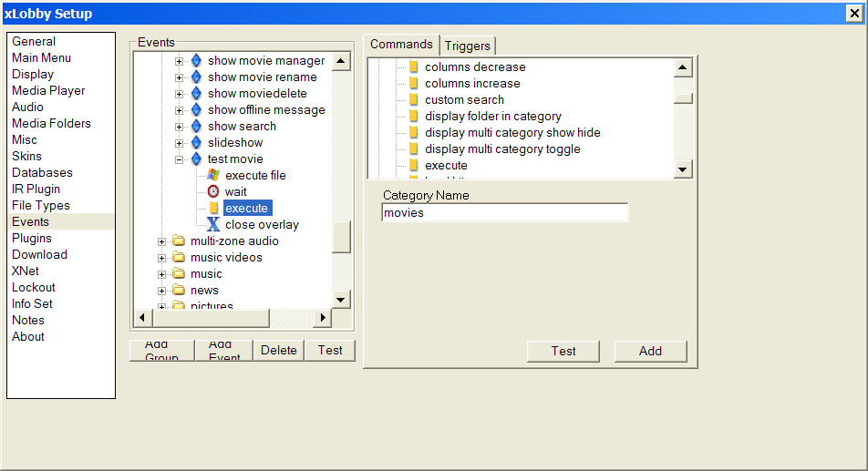Viewport: 868px width, 471px height.
Task: Click the show movie manager event icon
Action: point(197,61)
